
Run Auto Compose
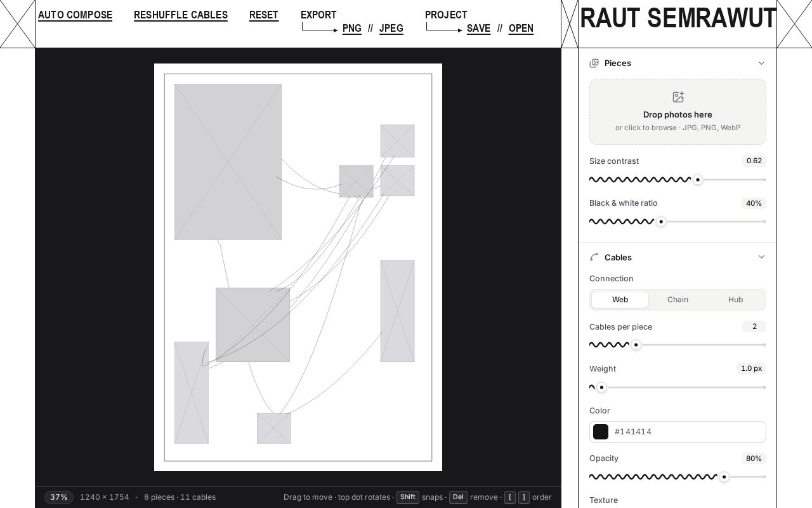tap(75, 15)
